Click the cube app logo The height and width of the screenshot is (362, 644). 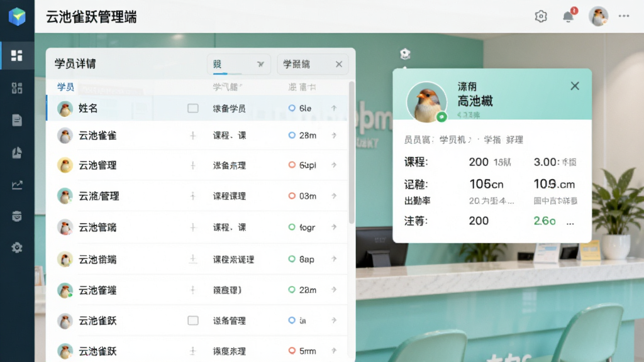pos(17,16)
